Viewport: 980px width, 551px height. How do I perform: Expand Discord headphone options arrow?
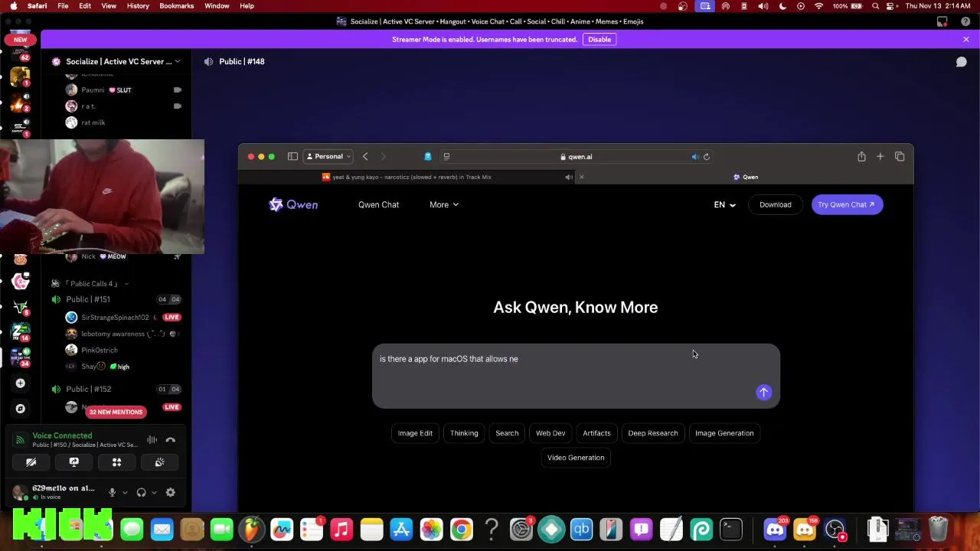coord(153,492)
